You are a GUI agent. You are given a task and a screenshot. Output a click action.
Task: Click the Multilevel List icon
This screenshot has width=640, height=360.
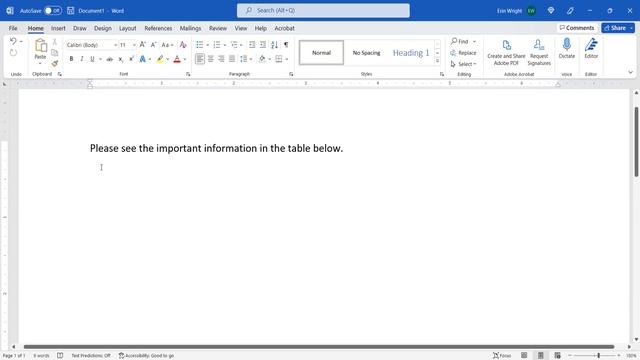[234, 44]
